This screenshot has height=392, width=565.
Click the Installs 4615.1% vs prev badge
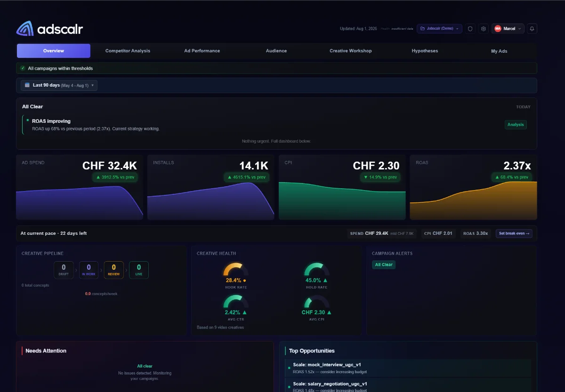click(247, 177)
